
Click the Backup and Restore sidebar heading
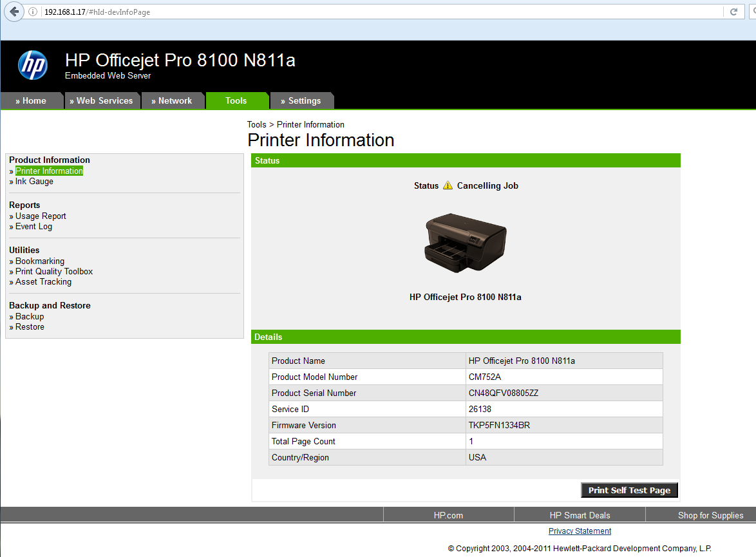point(50,305)
